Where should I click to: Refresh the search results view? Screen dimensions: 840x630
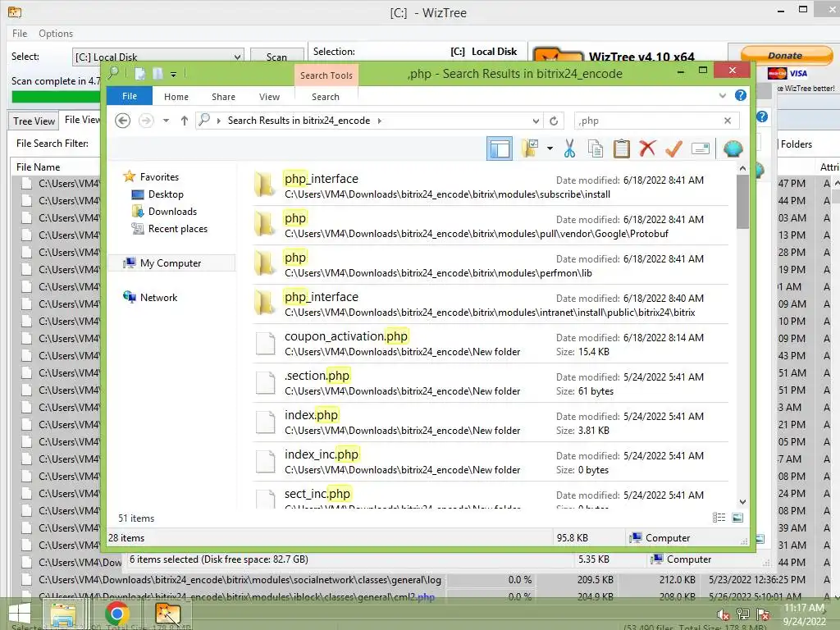pyautogui.click(x=554, y=121)
